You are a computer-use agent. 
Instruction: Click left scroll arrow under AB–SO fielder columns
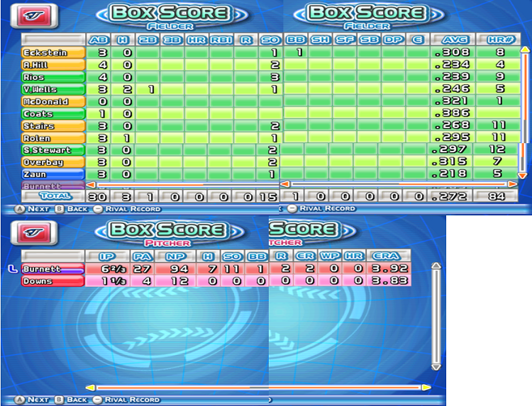(x=91, y=185)
